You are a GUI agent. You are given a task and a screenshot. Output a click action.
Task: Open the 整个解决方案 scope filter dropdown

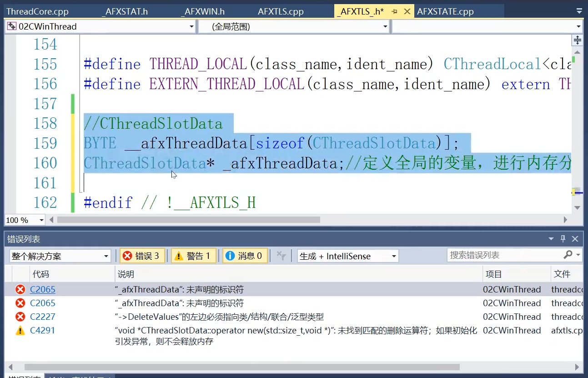pyautogui.click(x=60, y=256)
